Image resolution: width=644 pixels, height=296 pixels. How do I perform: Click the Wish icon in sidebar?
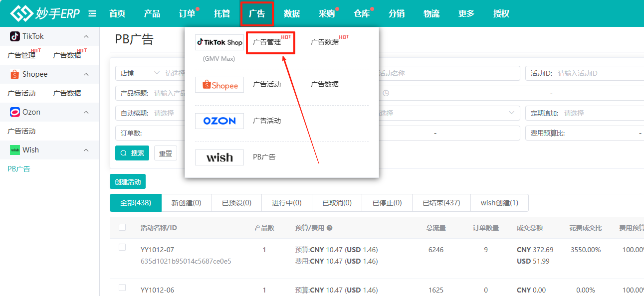coord(15,150)
